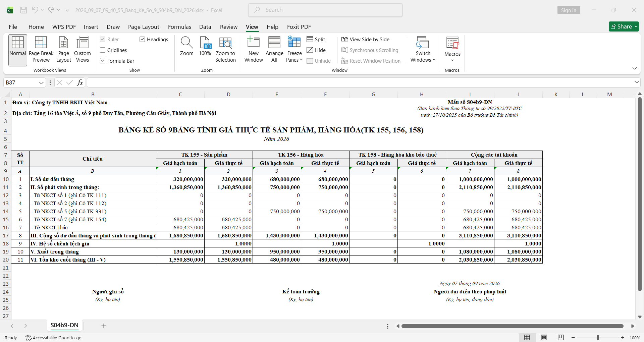The height and width of the screenshot is (342, 644).
Task: Switch to the Insert tab
Action: pos(91,27)
